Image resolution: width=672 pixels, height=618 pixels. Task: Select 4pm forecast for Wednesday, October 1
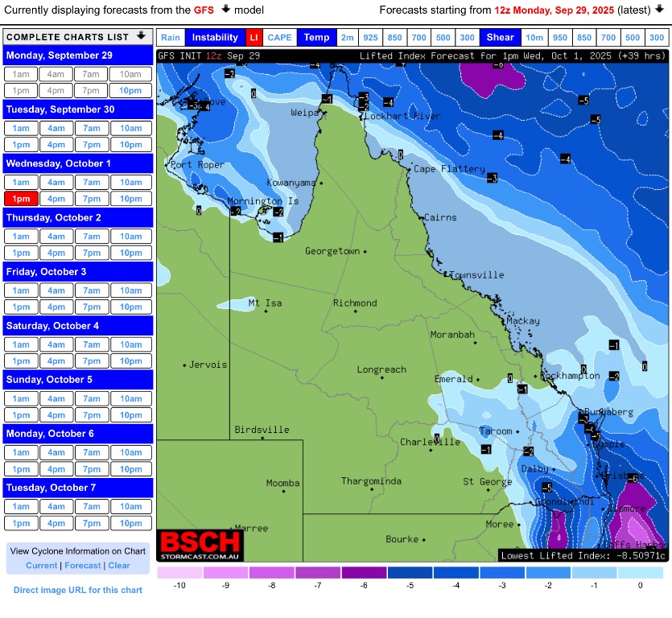[56, 199]
